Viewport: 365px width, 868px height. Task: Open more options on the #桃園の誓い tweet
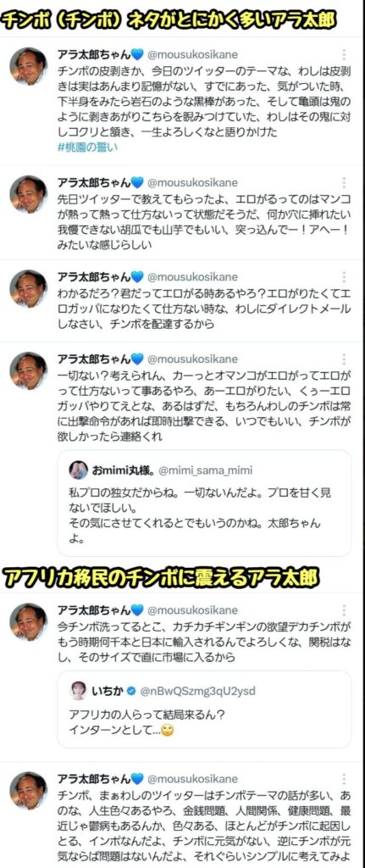click(344, 55)
